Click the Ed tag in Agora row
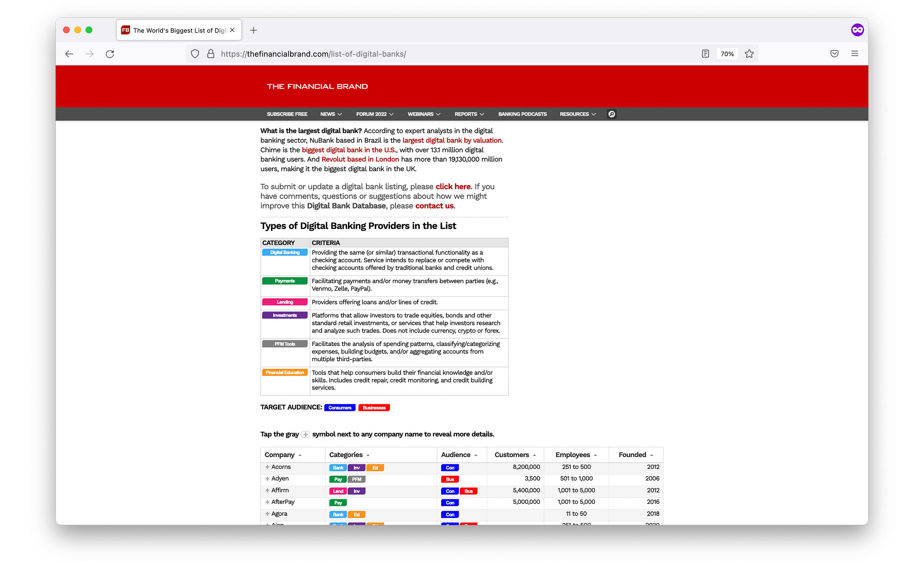 tap(357, 514)
